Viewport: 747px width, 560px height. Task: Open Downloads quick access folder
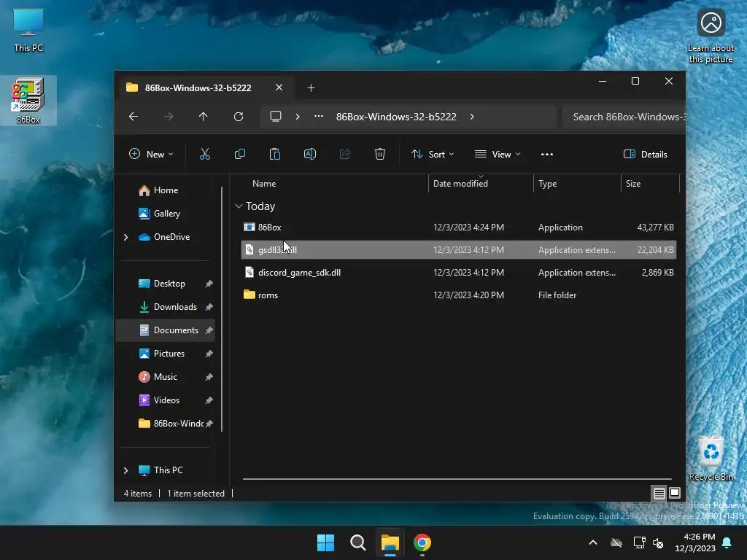point(165,307)
